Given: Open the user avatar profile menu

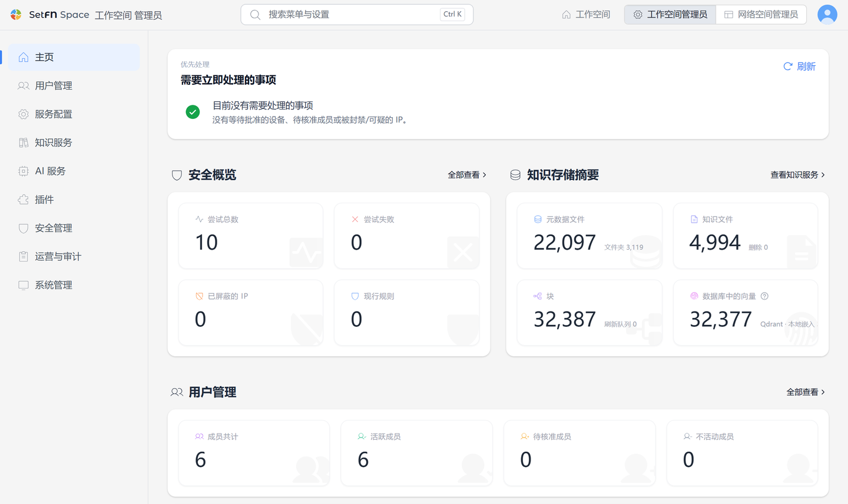Looking at the screenshot, I should coord(827,15).
